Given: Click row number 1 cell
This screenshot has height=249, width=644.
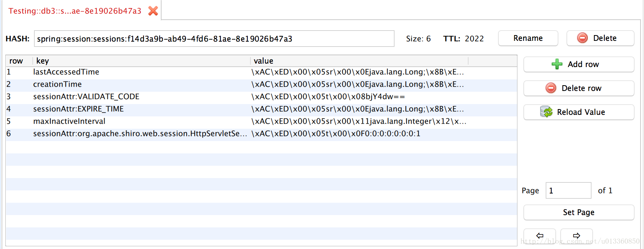Looking at the screenshot, I should point(19,72).
